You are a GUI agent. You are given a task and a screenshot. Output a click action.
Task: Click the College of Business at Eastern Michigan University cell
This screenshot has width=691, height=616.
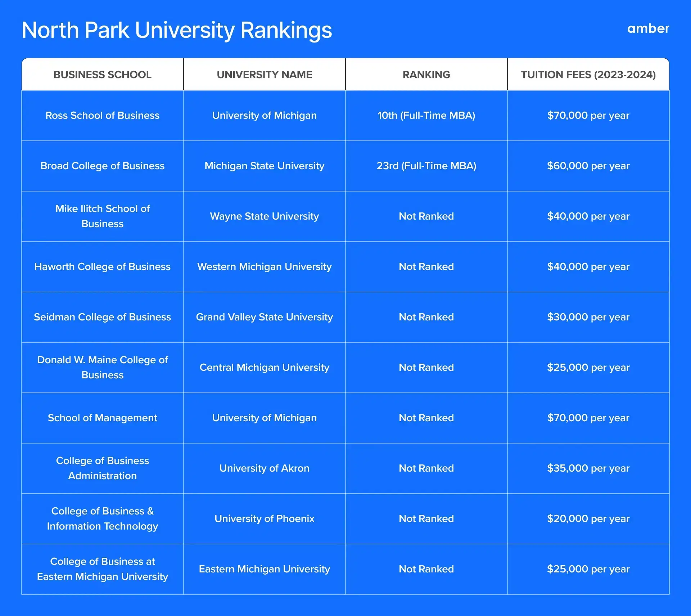(103, 569)
